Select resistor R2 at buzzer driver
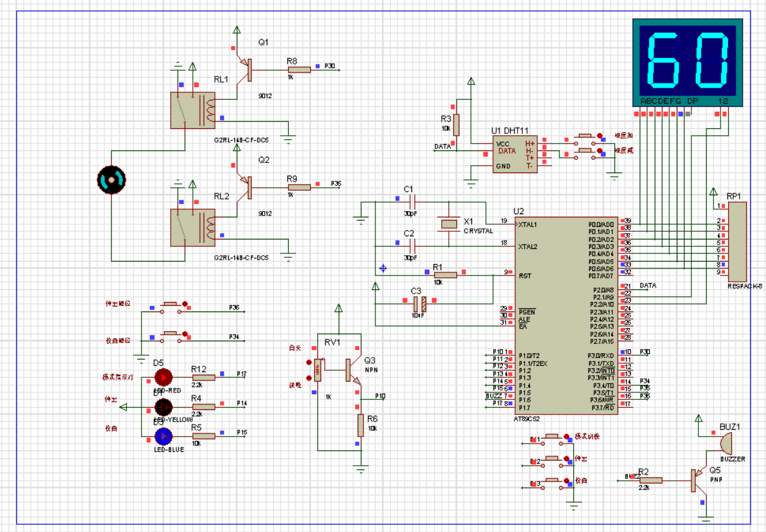 tap(650, 481)
